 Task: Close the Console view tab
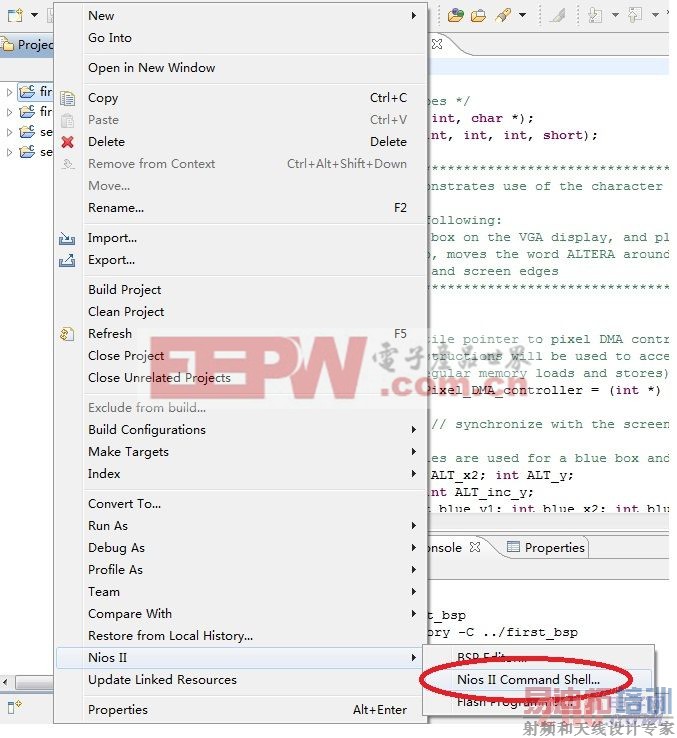[x=475, y=547]
